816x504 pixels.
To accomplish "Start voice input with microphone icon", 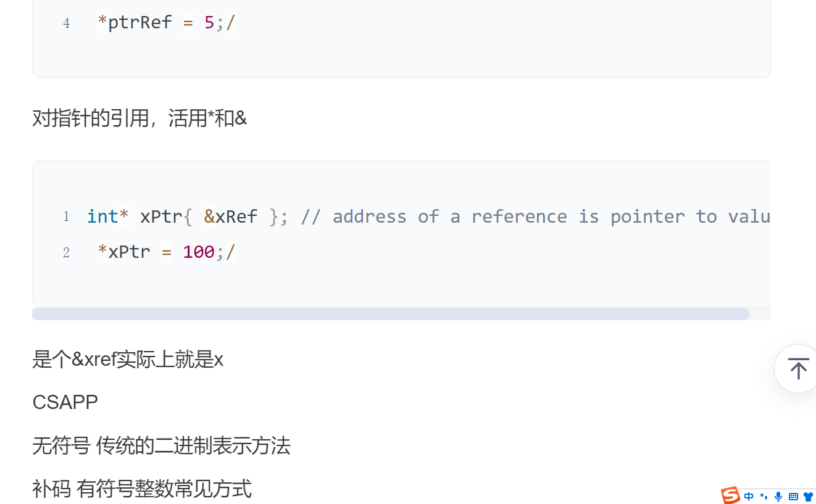I will [x=778, y=496].
